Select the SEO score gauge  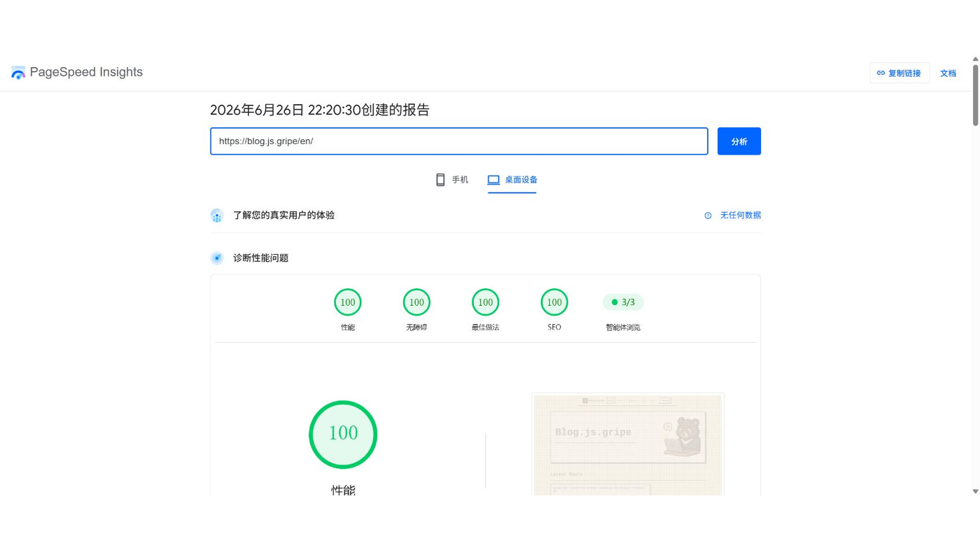pos(554,302)
